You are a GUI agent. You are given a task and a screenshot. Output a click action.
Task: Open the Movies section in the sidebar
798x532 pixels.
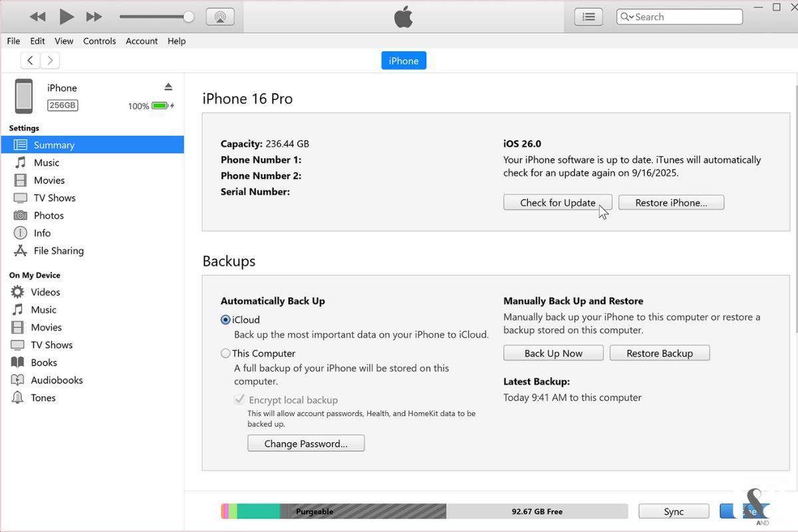tap(50, 180)
